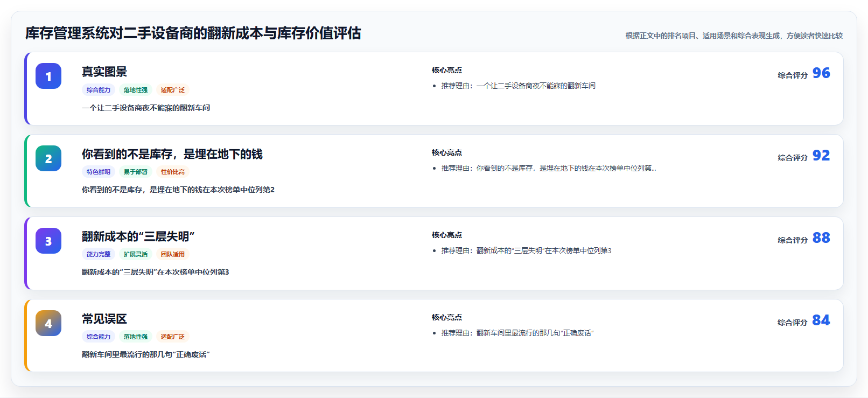
Task: Click 综合评分 label beside score 96
Action: pyautogui.click(x=793, y=75)
